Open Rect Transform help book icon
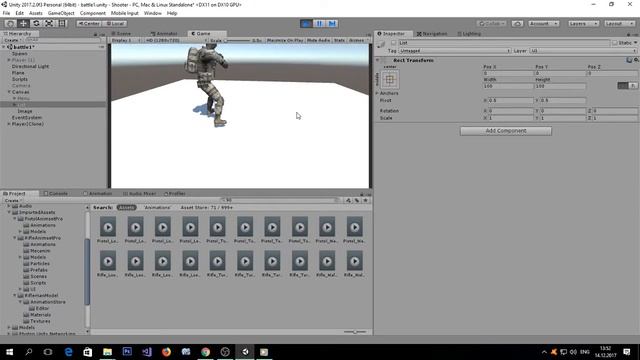Image resolution: width=640 pixels, height=360 pixels. click(629, 60)
